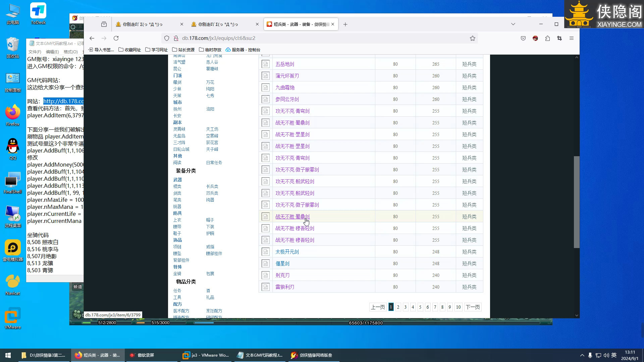Select 长兵类 weapon category

coord(212,186)
